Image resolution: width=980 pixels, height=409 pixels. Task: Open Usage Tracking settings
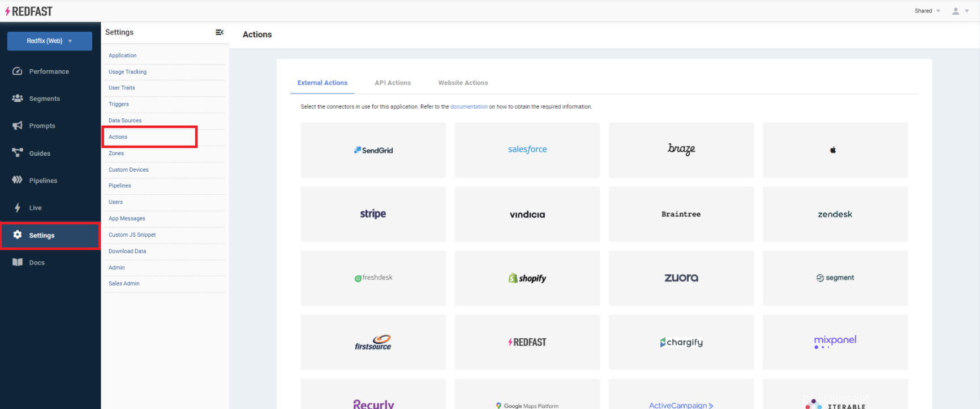128,72
